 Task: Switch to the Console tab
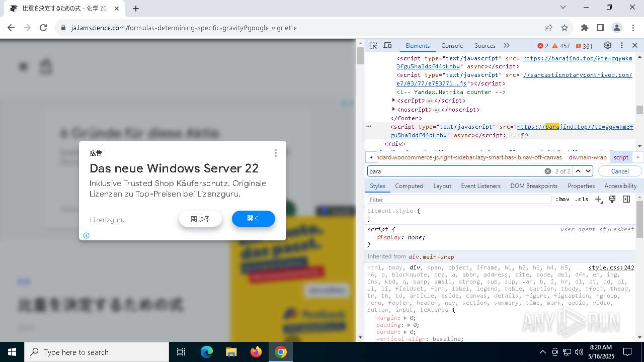pyautogui.click(x=452, y=46)
